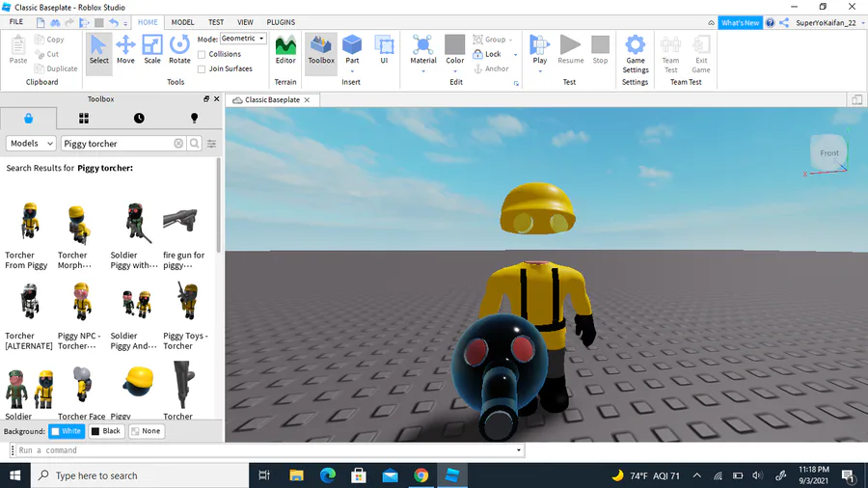Expand the username account dropdown
This screenshot has width=868, height=488.
coord(862,23)
